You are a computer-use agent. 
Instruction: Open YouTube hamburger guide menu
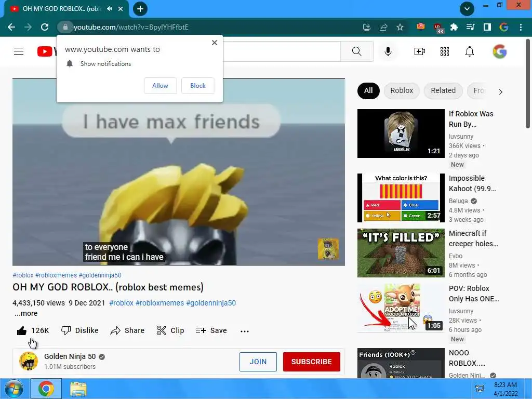pyautogui.click(x=19, y=51)
